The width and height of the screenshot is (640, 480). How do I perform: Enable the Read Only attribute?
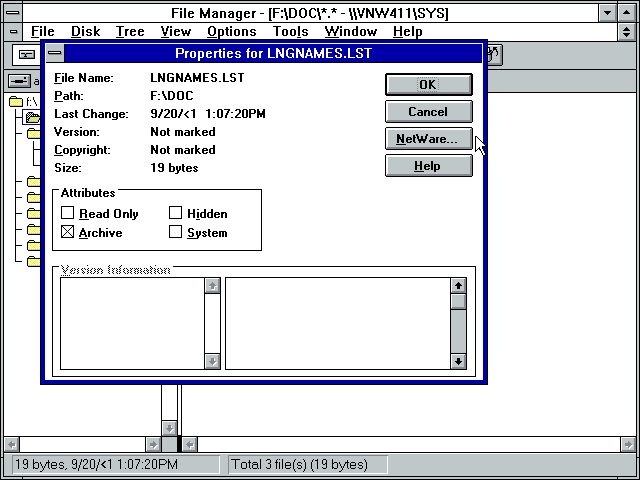coord(67,213)
